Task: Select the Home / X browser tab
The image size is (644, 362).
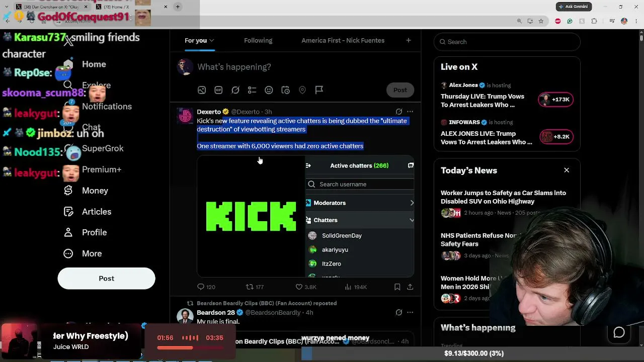Action: point(131,7)
